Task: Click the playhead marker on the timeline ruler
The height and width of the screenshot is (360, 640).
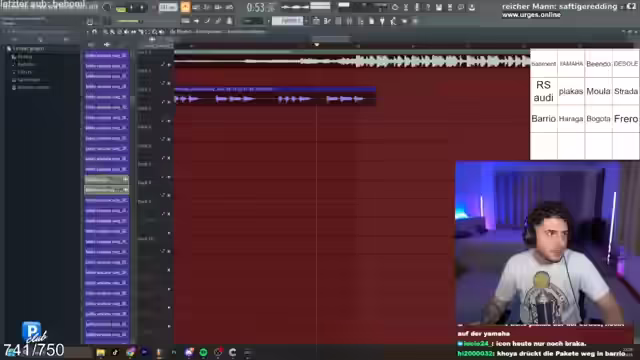Action: [316, 44]
